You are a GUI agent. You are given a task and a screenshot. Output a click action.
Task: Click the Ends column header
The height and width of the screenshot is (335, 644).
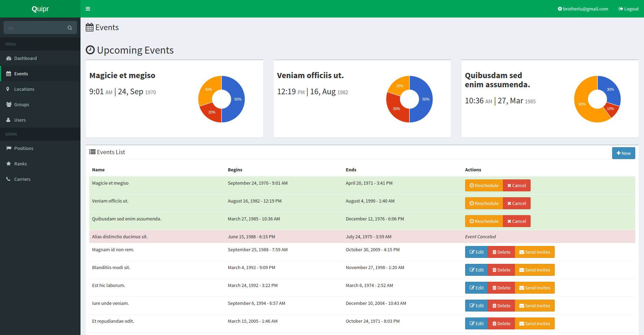pyautogui.click(x=351, y=170)
